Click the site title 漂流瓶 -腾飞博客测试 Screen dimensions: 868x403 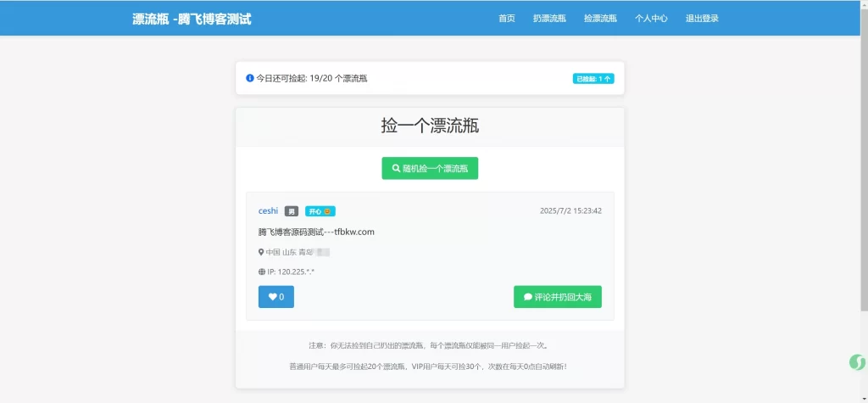tap(192, 19)
